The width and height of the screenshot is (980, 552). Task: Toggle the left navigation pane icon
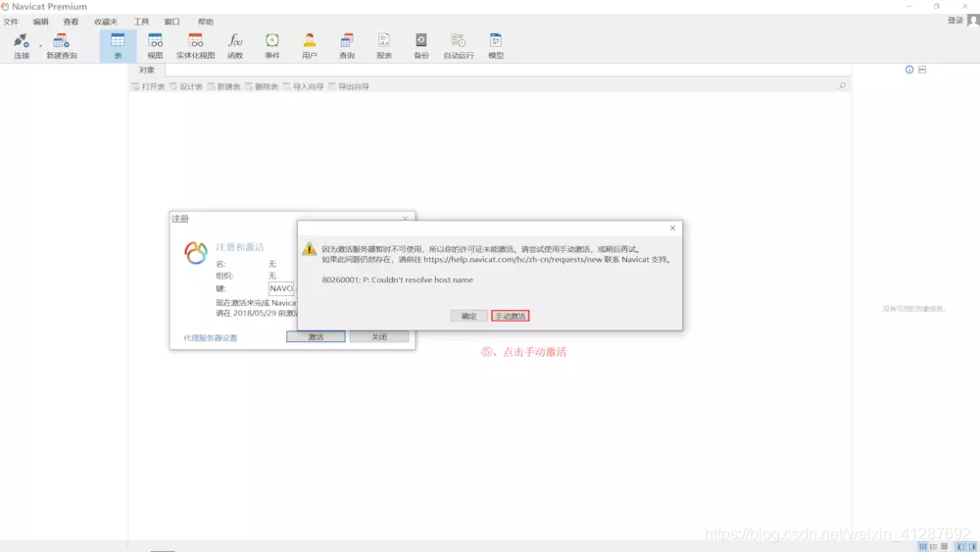click(960, 546)
